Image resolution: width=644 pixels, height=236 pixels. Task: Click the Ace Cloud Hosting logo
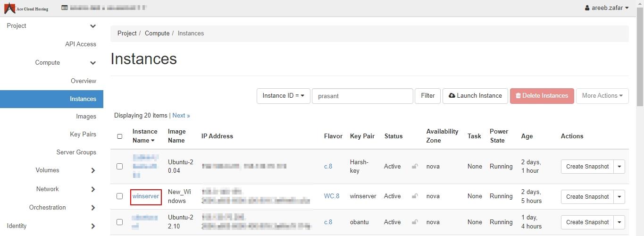pyautogui.click(x=26, y=8)
